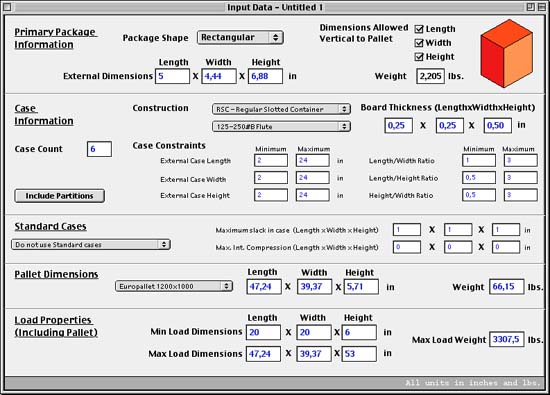
Task: Click the 'Input Data – Untitled 1' window title
Action: 275,7
